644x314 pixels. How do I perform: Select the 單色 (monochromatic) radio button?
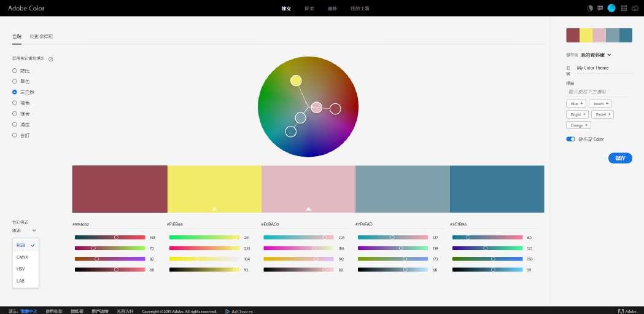[x=15, y=81]
